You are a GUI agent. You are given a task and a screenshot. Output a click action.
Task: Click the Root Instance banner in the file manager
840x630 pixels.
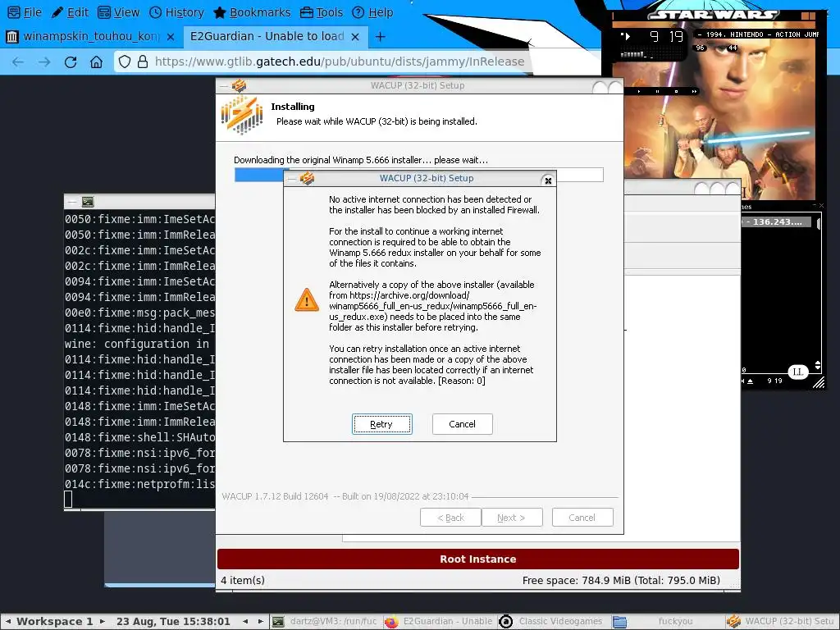(478, 559)
